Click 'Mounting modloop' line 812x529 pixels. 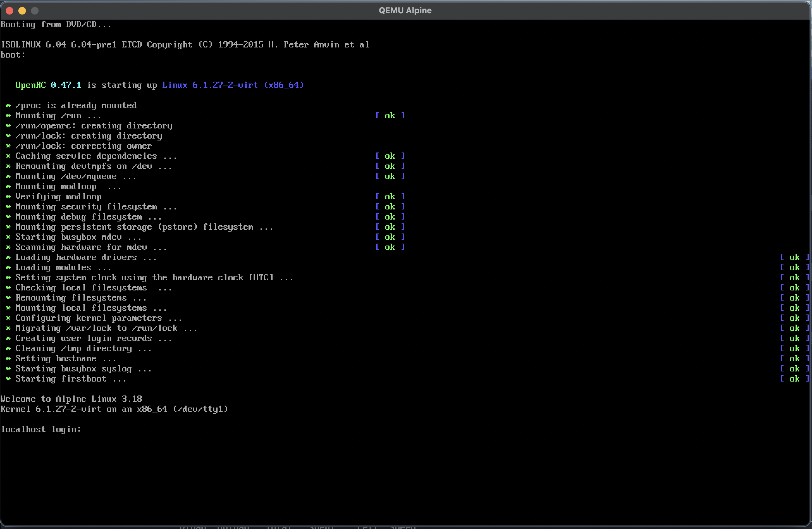click(x=68, y=187)
